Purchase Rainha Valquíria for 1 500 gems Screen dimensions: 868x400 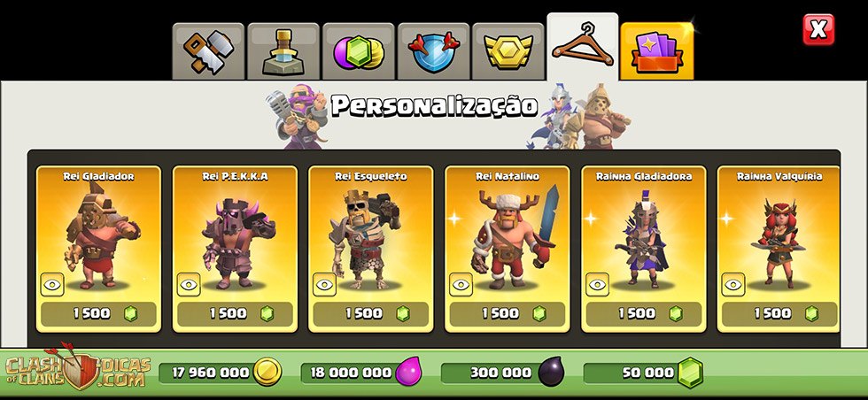click(779, 313)
